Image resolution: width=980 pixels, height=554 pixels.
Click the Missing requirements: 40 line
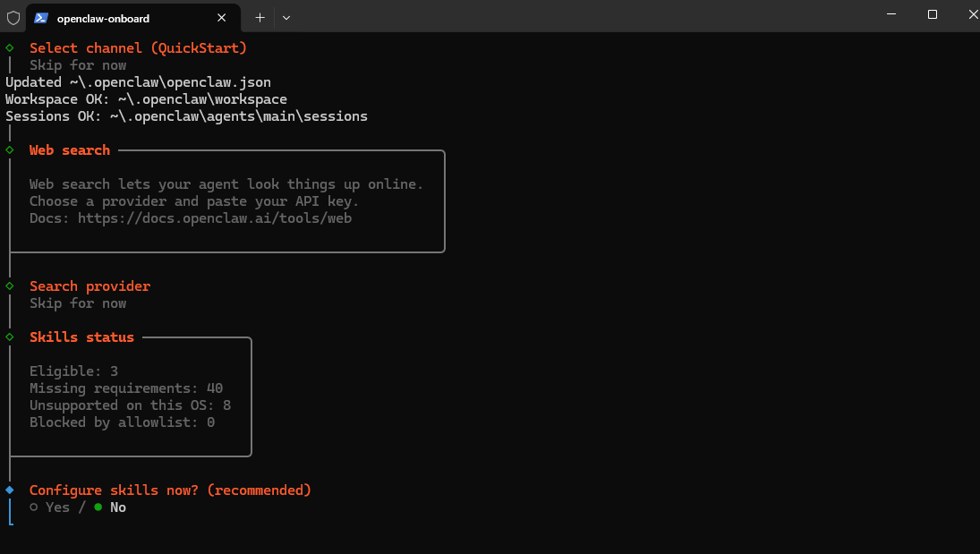pos(126,388)
